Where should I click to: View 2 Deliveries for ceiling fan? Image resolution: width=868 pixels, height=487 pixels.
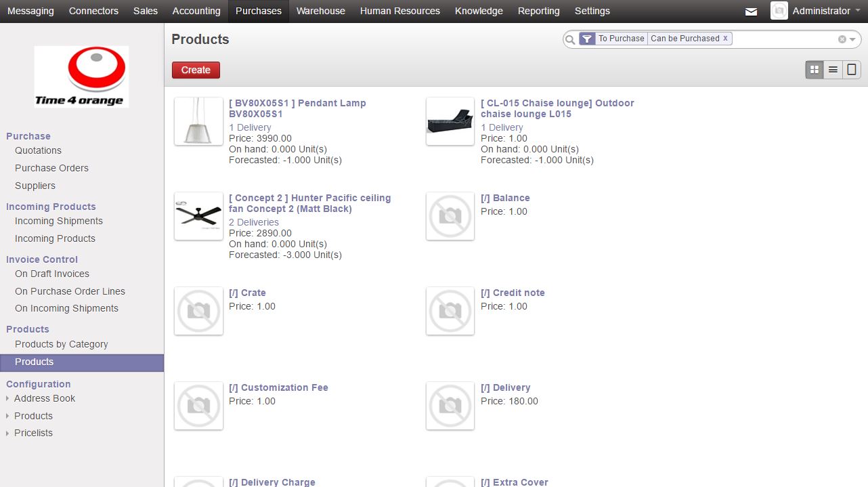pos(254,222)
